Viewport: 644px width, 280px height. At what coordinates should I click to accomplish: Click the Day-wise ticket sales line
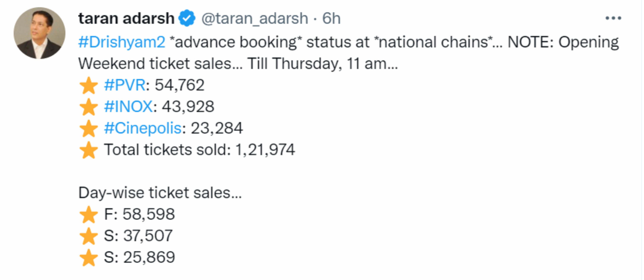pos(160,193)
